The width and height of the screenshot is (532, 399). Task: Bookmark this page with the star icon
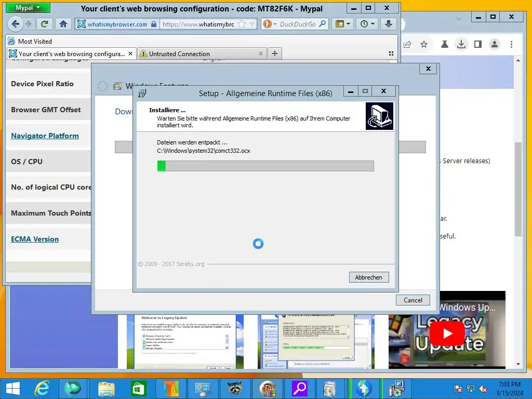[x=241, y=24]
